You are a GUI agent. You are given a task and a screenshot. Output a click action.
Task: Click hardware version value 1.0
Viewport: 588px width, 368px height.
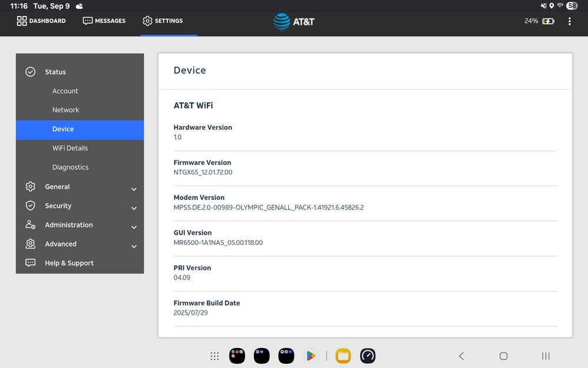(x=177, y=137)
